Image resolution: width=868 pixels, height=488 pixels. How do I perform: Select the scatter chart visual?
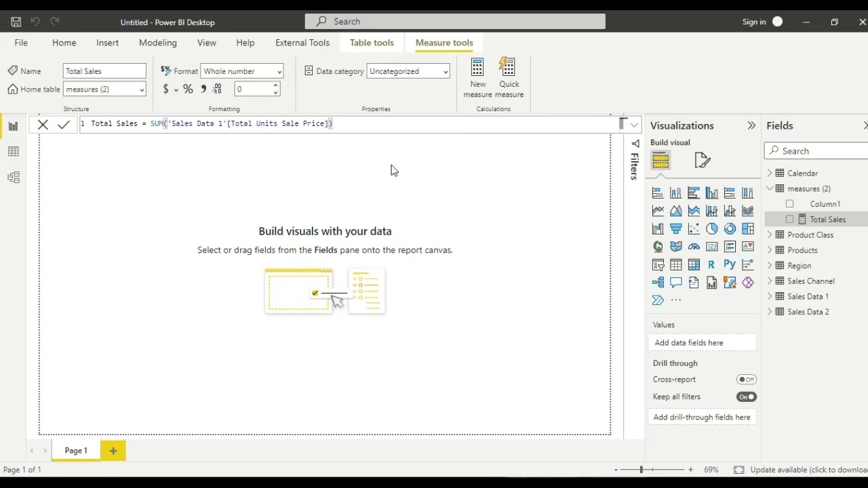click(694, 228)
